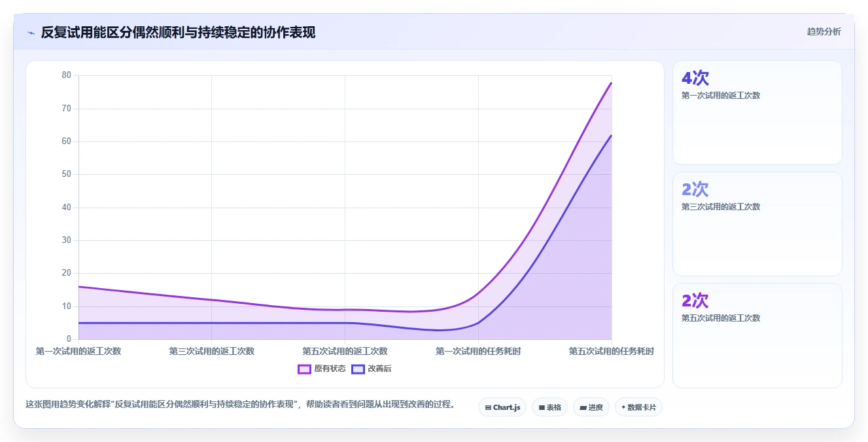Viewport: 868px width, 442px height.
Task: Click x-axis label 第一次试用的返工次数
Action: pos(78,351)
